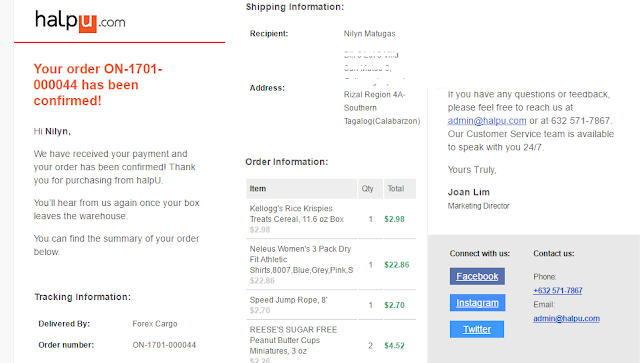Click the order confirmed heading

click(x=98, y=85)
